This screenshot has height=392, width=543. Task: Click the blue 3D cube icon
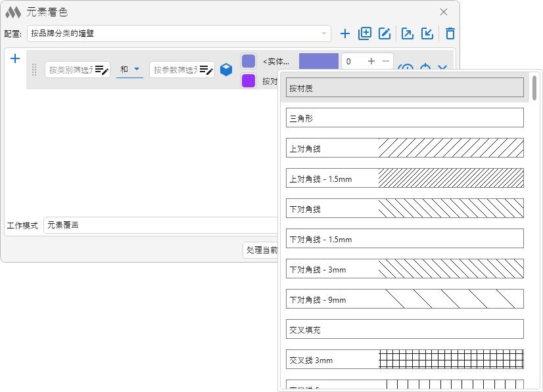(x=226, y=70)
